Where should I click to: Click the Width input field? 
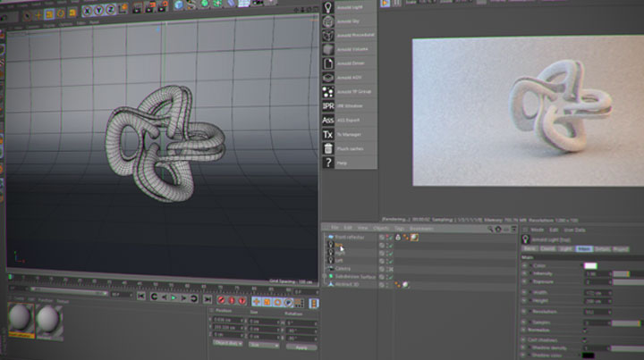point(597,293)
